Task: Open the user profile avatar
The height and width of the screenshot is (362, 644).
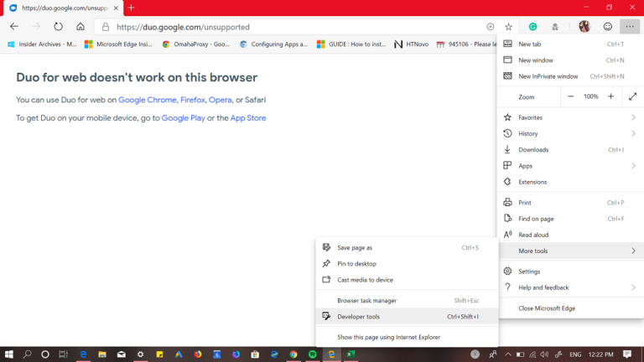Action: click(x=584, y=27)
